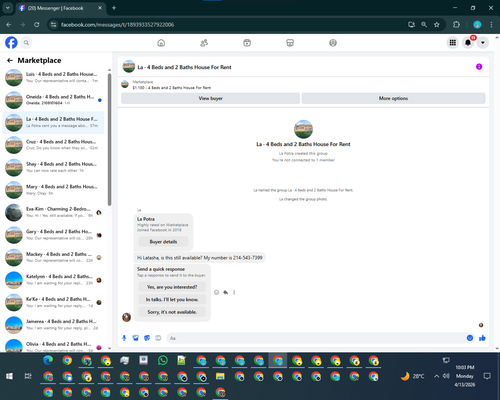Click the large group photo in chat
This screenshot has height=400, width=500.
(303, 129)
